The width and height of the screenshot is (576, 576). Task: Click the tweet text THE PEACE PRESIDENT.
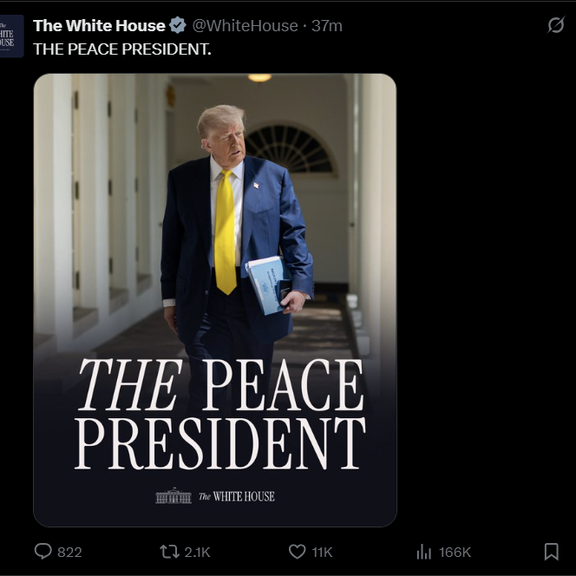click(122, 49)
